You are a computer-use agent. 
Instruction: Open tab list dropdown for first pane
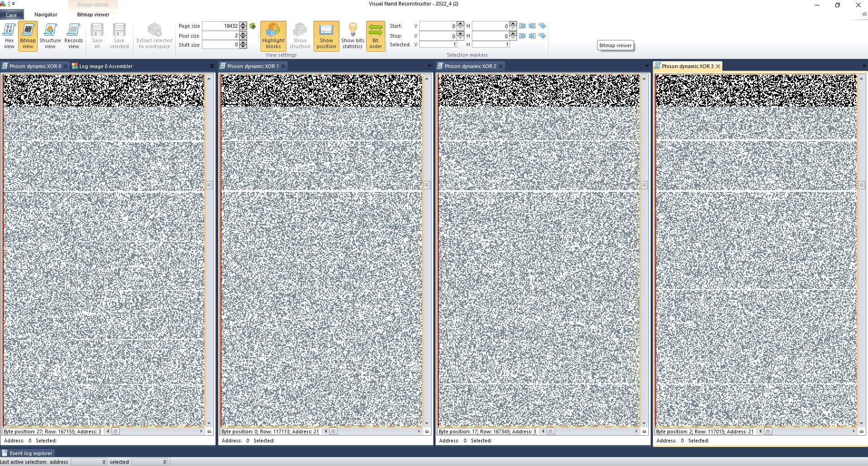[x=211, y=66]
